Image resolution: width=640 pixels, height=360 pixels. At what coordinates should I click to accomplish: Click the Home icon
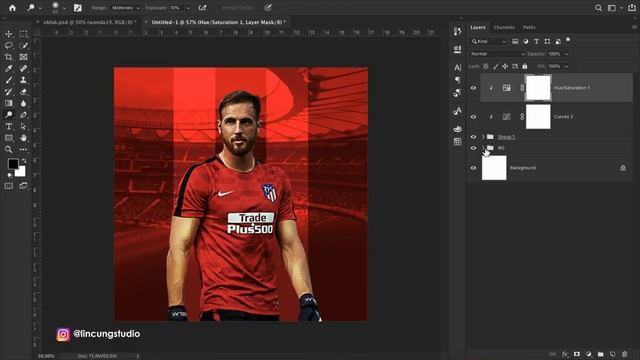coord(13,7)
